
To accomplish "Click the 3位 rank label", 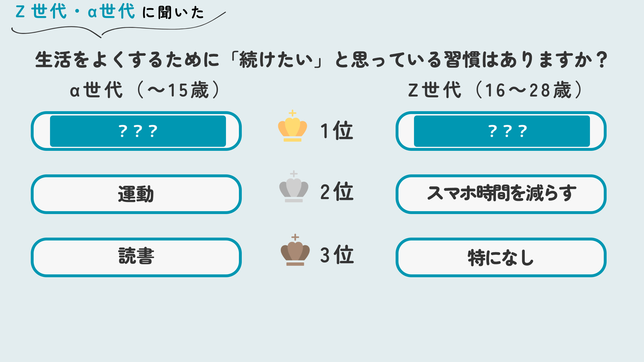I will click(337, 255).
